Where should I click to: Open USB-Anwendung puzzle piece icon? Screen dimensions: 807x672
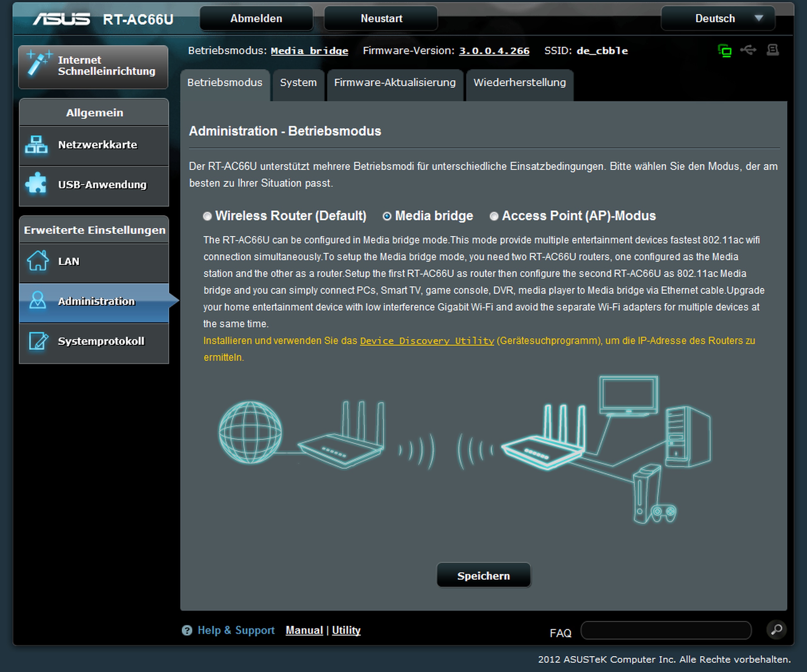[36, 183]
